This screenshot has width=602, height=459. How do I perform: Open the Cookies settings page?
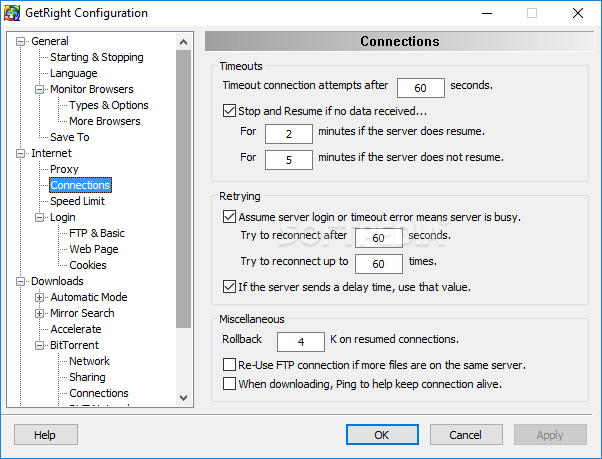[88, 265]
